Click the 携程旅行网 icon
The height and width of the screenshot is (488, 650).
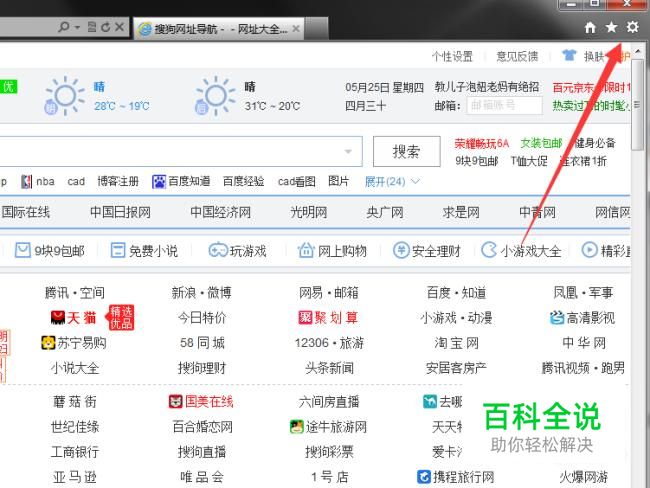click(x=424, y=477)
